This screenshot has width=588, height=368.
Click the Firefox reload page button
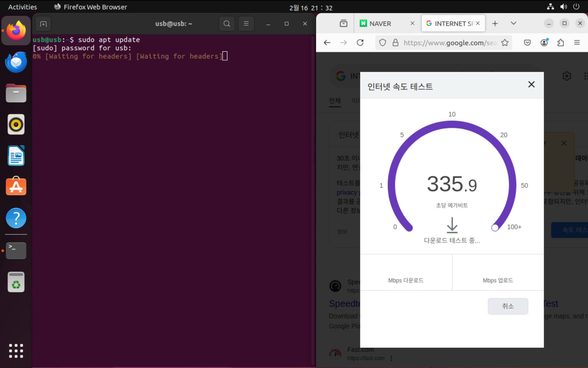click(x=360, y=43)
